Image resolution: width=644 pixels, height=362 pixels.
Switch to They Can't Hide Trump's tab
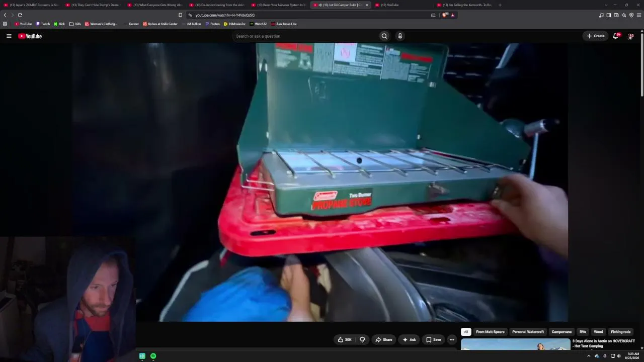point(93,5)
